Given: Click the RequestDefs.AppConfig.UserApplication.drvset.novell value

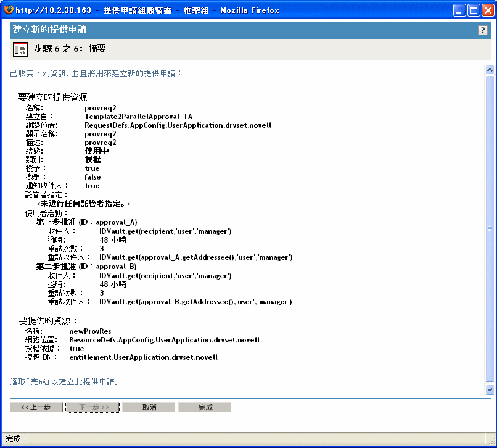Looking at the screenshot, I should point(178,125).
